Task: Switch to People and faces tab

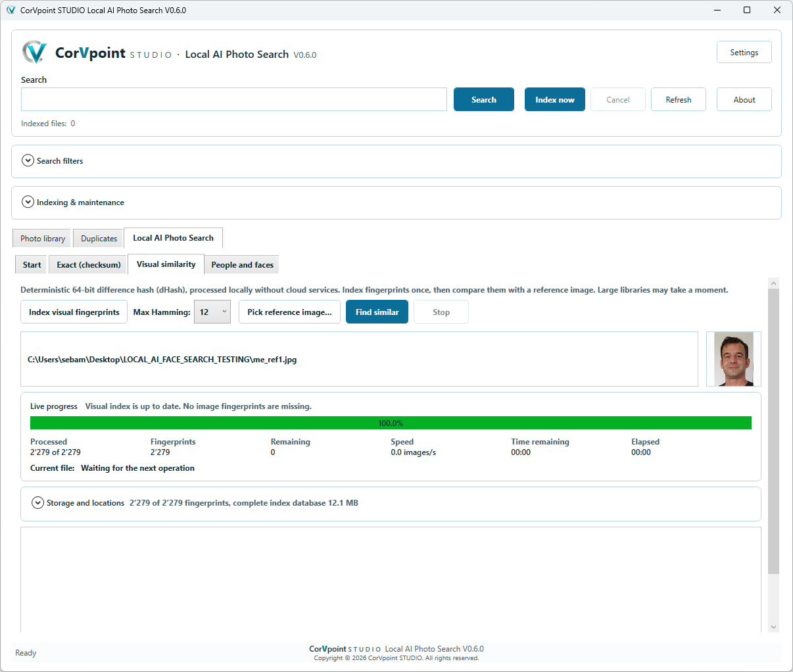Action: [242, 264]
